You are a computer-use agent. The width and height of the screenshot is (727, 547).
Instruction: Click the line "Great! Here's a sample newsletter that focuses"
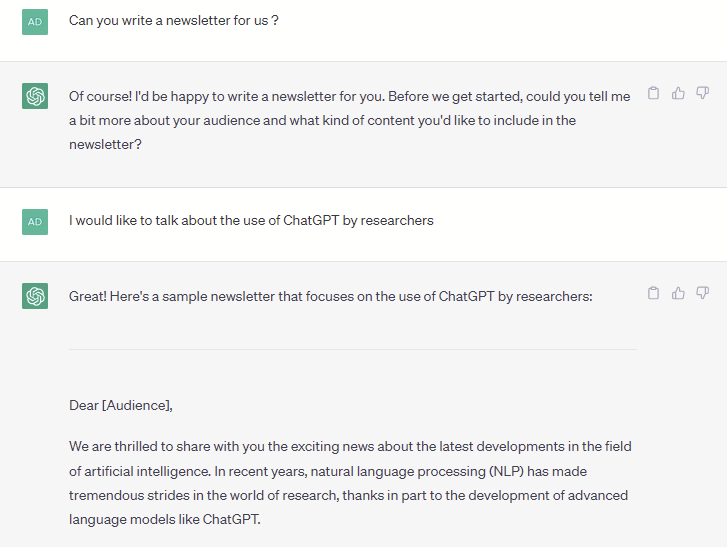[x=331, y=296]
